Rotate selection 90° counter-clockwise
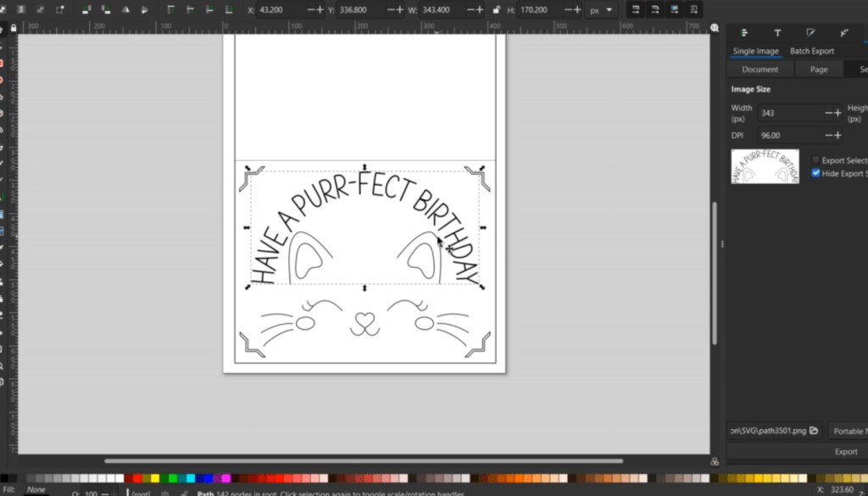 [x=86, y=10]
